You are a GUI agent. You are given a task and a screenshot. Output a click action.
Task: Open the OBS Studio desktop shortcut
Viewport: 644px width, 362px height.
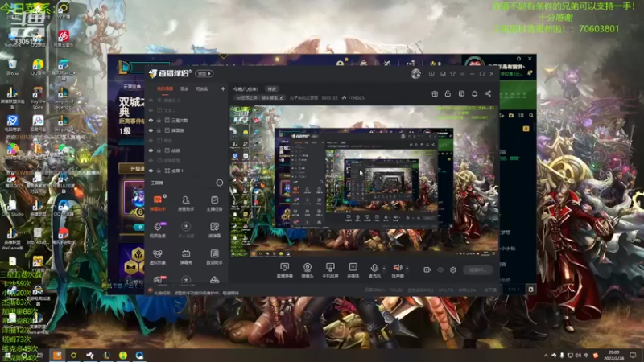tap(12, 207)
